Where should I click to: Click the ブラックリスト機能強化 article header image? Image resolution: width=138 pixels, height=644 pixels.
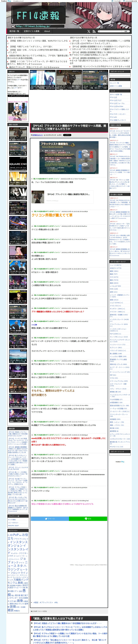coord(69,157)
